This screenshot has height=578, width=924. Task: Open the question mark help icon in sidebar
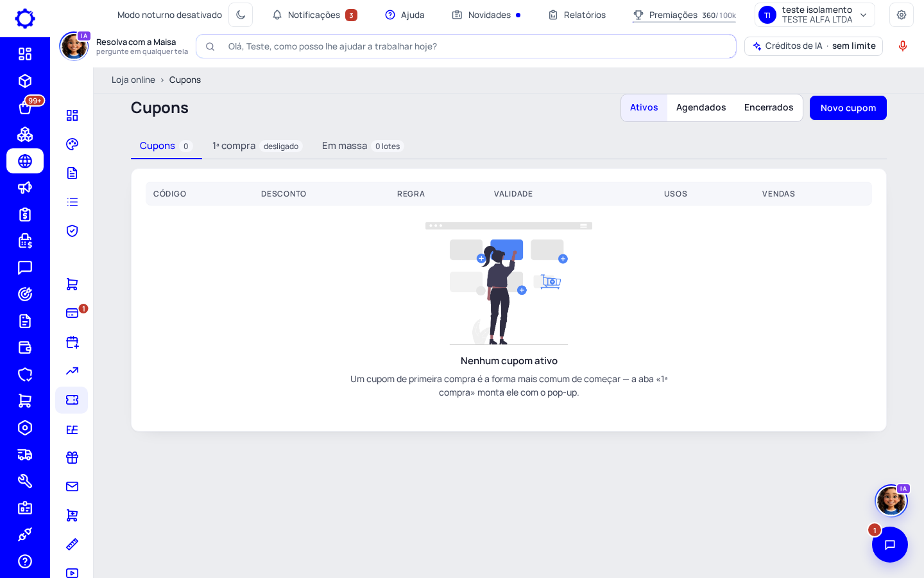[25, 561]
